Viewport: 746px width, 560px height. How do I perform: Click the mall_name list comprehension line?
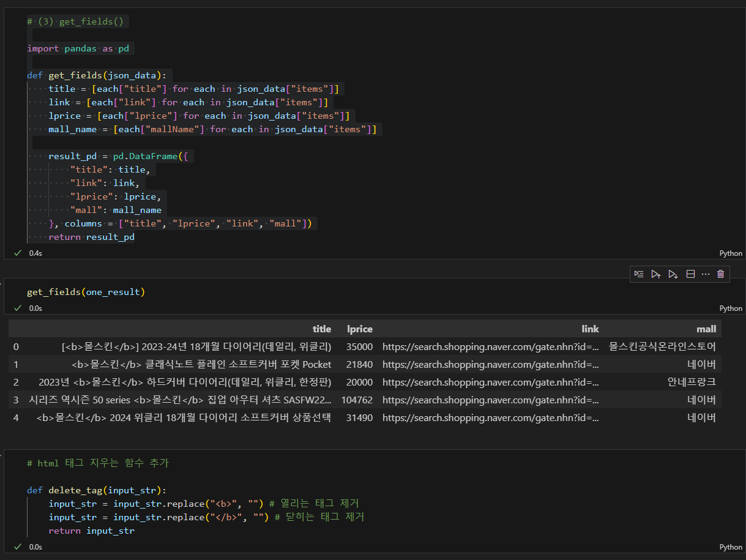pos(212,129)
